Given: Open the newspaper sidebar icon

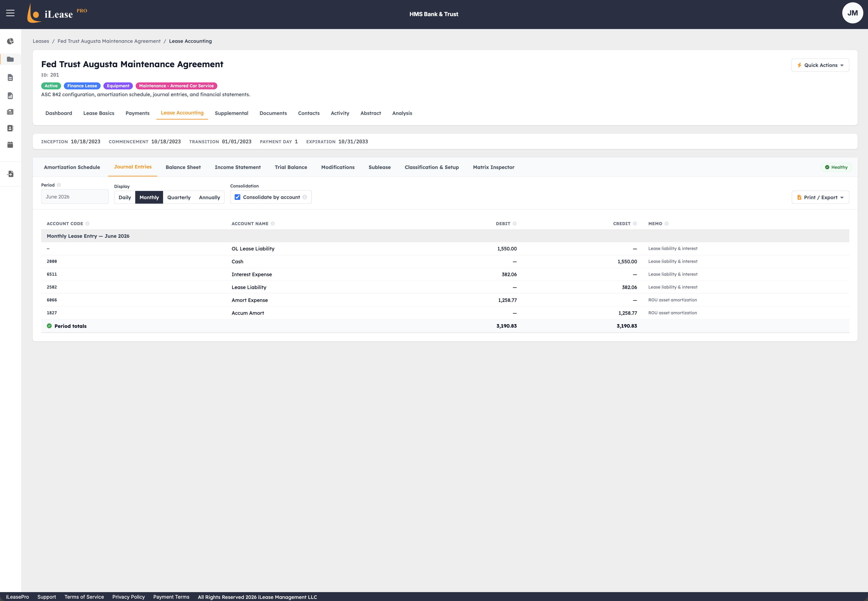Looking at the screenshot, I should [10, 112].
